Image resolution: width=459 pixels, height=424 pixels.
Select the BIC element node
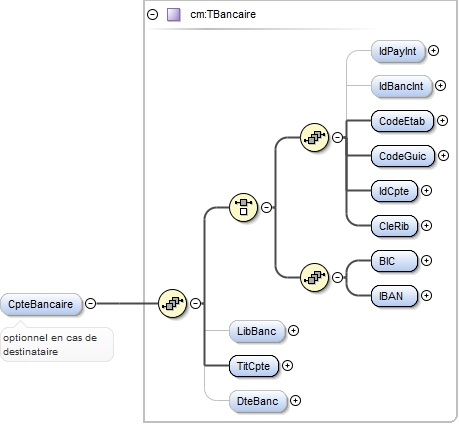394,261
